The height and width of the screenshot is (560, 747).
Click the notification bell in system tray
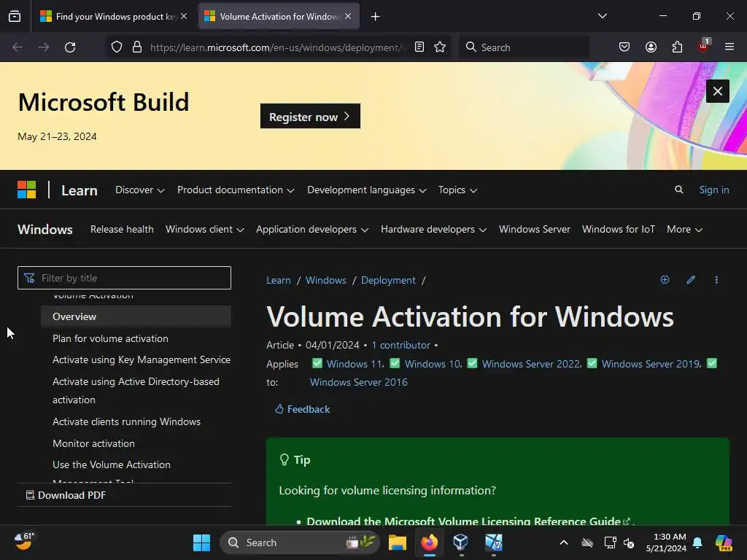tap(697, 542)
